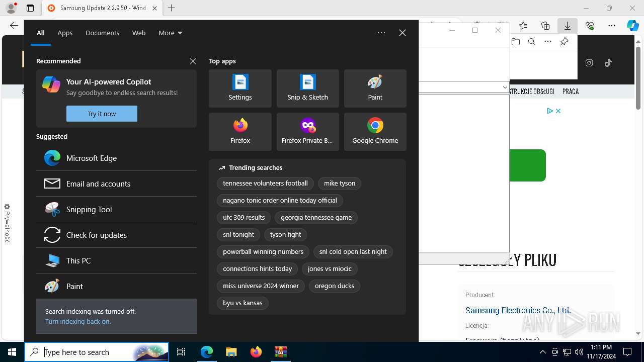Screen dimensions: 644x362
Task: Go back in Edge browser
Action: (14, 26)
